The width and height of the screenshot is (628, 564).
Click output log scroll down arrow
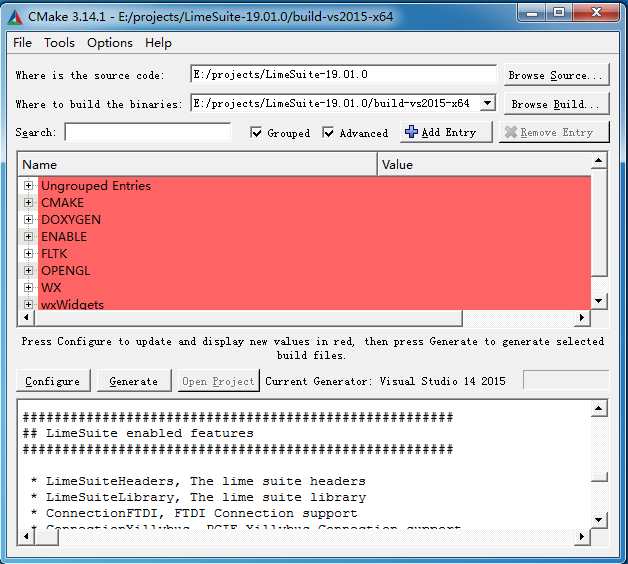coord(599,520)
